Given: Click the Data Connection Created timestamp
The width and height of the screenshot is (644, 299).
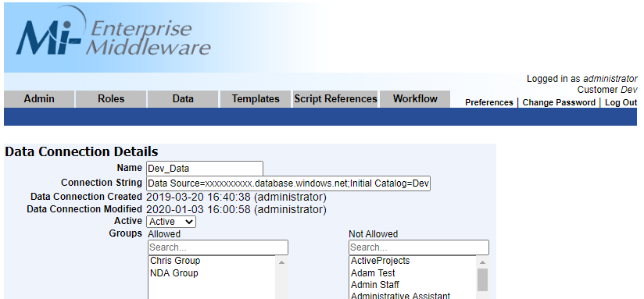Looking at the screenshot, I should [x=236, y=198].
